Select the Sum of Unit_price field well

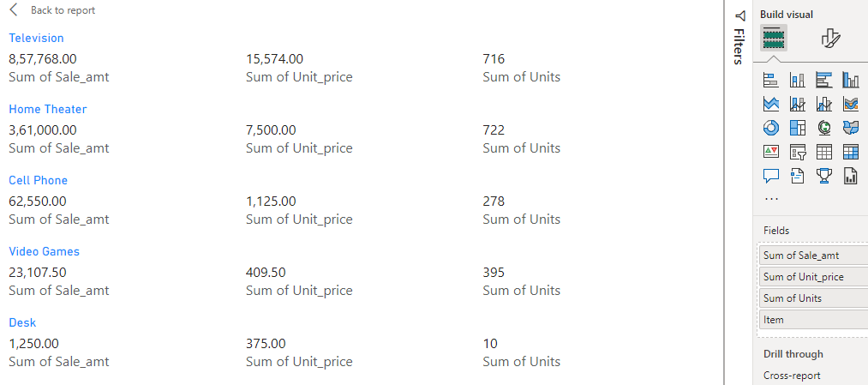[x=804, y=277]
